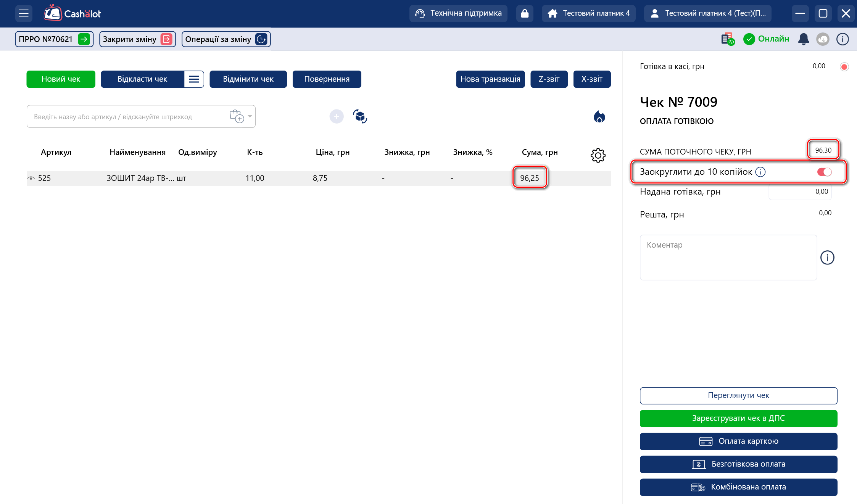The height and width of the screenshot is (504, 857).
Task: Click the Коментар text field
Action: [728, 258]
